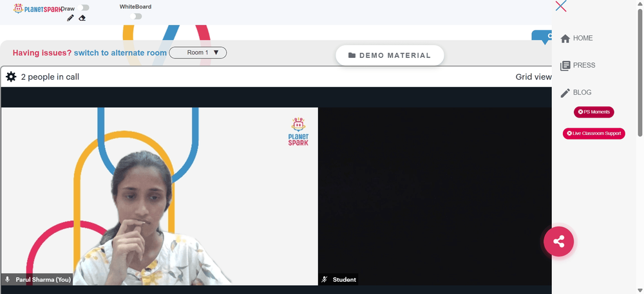Open call settings gear icon

pyautogui.click(x=11, y=77)
